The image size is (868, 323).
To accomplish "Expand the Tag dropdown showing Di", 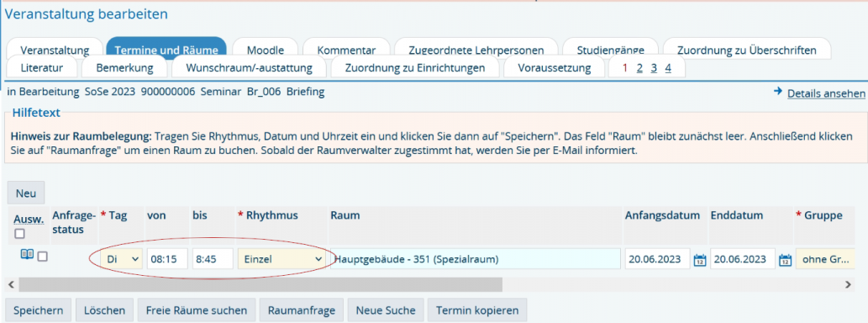I will 121,259.
